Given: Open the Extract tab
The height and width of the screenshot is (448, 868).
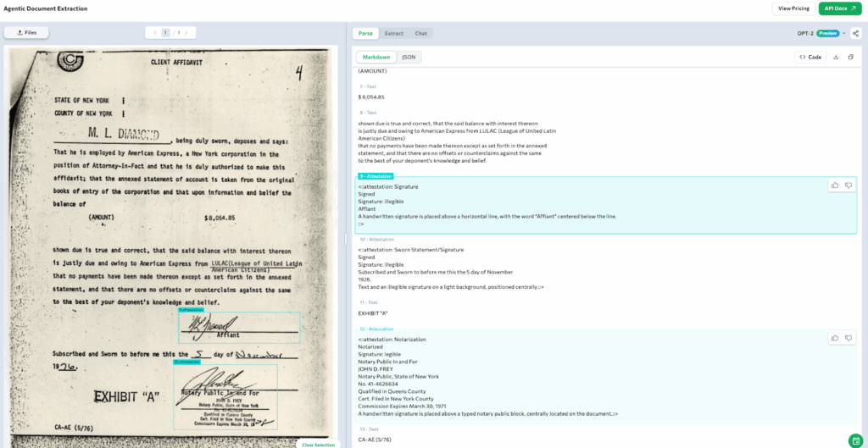Looking at the screenshot, I should [393, 33].
